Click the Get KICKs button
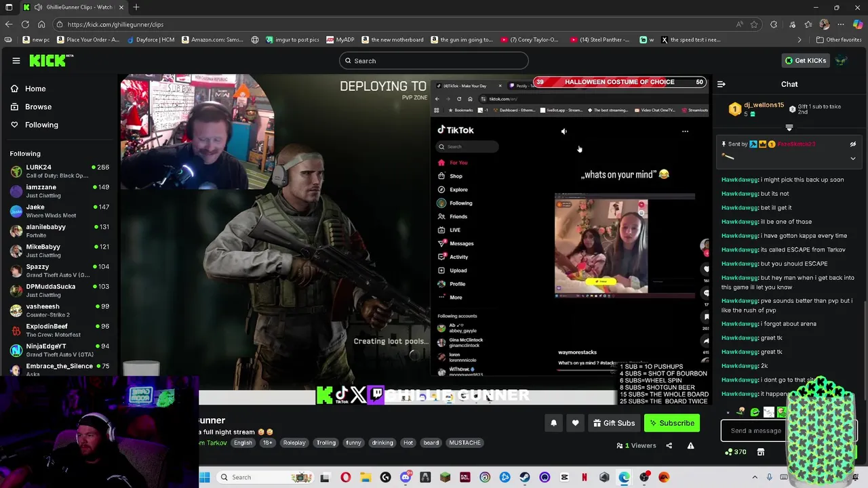The height and width of the screenshot is (488, 868). click(x=805, y=60)
